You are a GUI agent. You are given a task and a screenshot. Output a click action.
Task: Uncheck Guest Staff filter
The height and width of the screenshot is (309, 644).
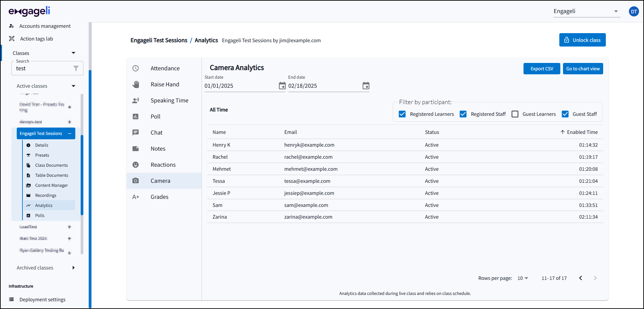[565, 114]
